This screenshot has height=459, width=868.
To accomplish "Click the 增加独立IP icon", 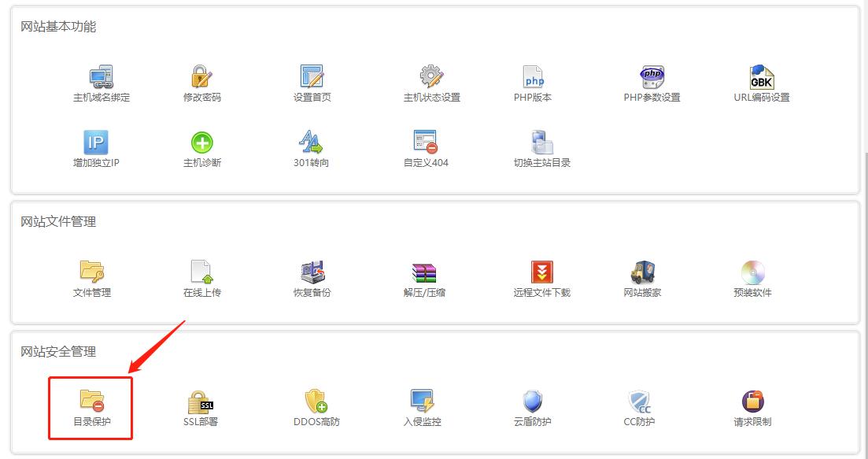I will [95, 143].
